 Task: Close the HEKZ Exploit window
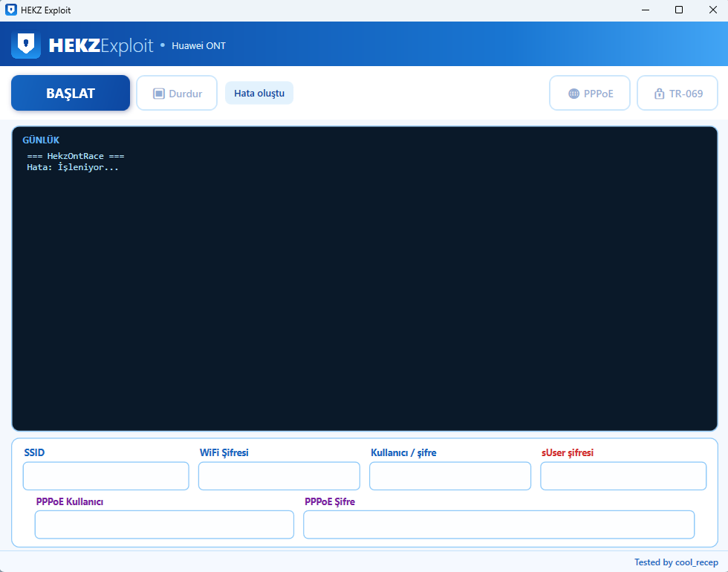(713, 10)
